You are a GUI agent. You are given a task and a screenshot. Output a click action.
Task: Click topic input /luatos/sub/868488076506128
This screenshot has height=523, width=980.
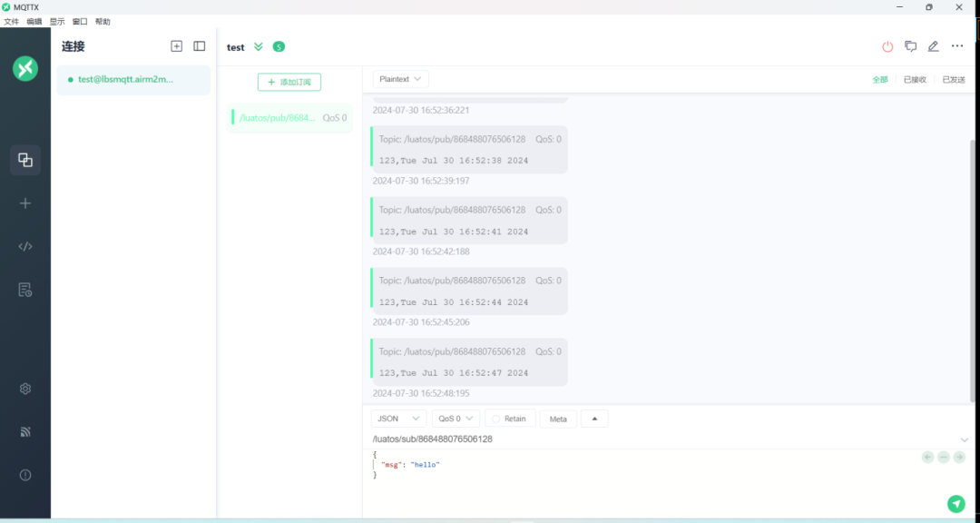pyautogui.click(x=662, y=439)
